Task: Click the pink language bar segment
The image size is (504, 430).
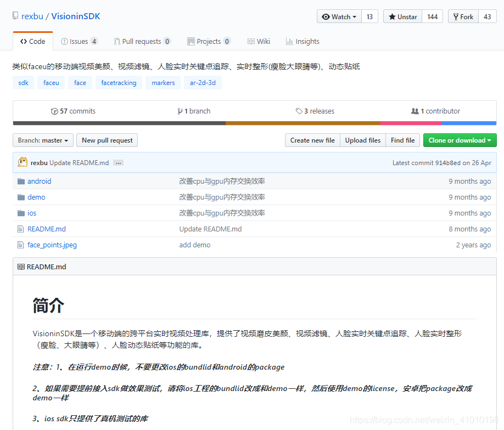Action: [411, 123]
